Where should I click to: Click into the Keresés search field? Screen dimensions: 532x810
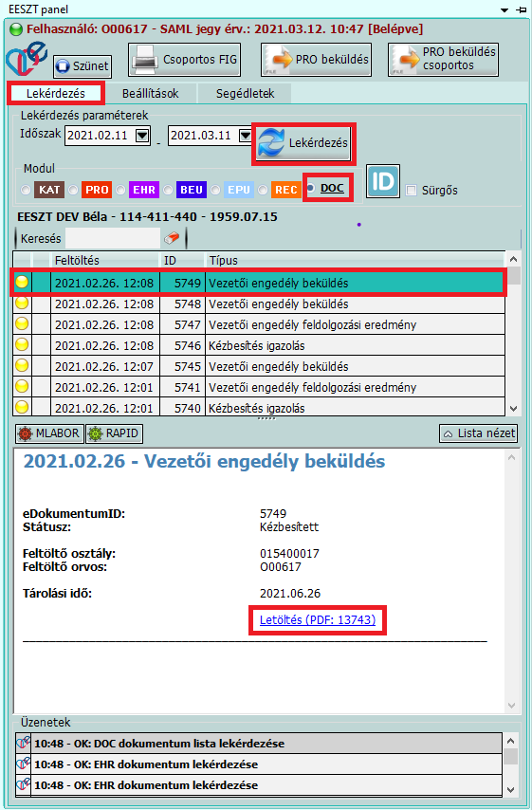tap(113, 239)
